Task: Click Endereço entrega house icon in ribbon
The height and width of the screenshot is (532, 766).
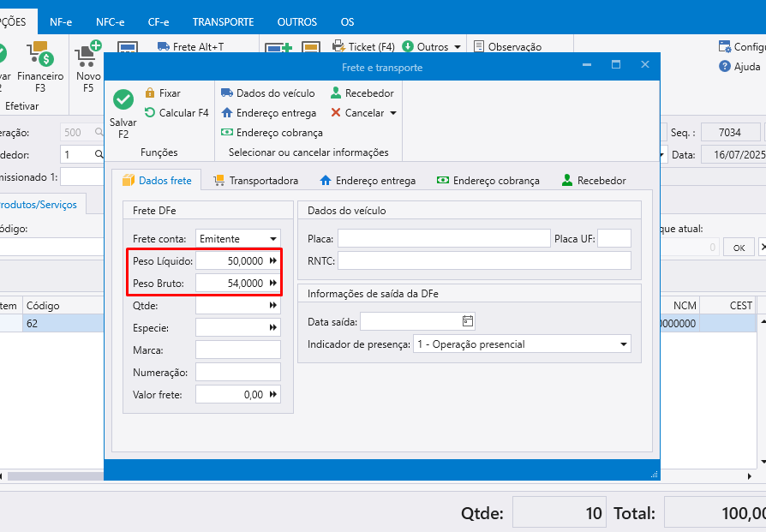Action: click(227, 113)
